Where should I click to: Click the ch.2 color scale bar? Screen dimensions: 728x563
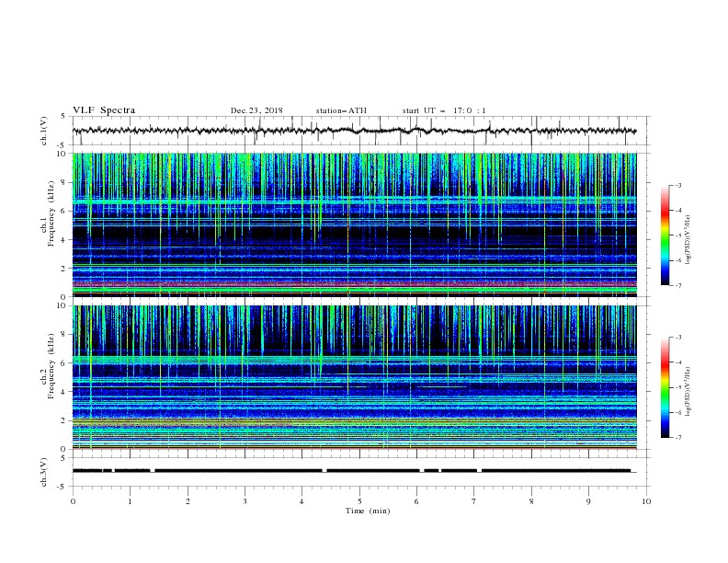[665, 387]
